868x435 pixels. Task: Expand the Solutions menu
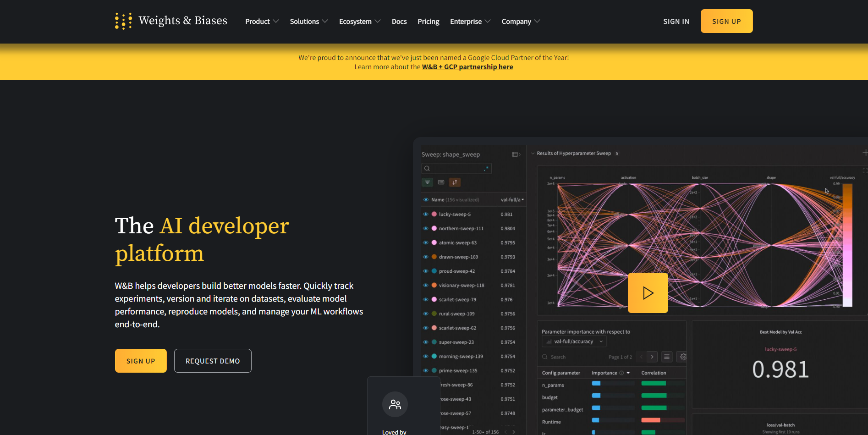[x=309, y=22]
